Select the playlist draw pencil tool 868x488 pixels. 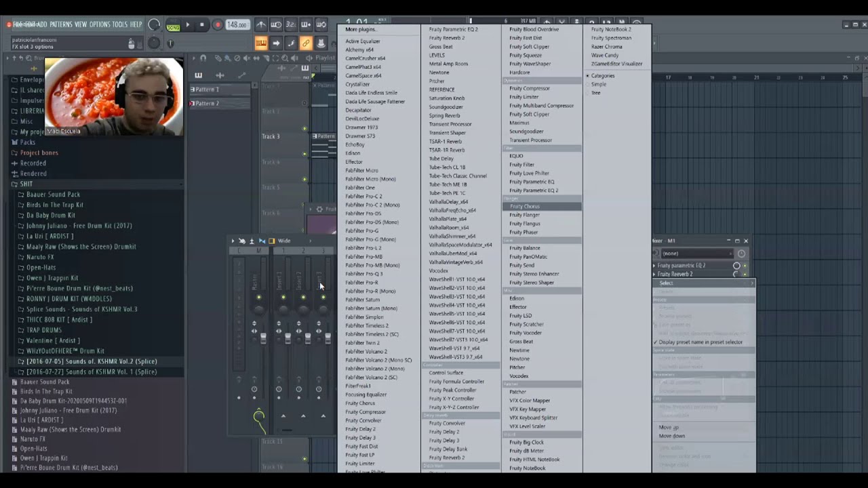(218, 58)
